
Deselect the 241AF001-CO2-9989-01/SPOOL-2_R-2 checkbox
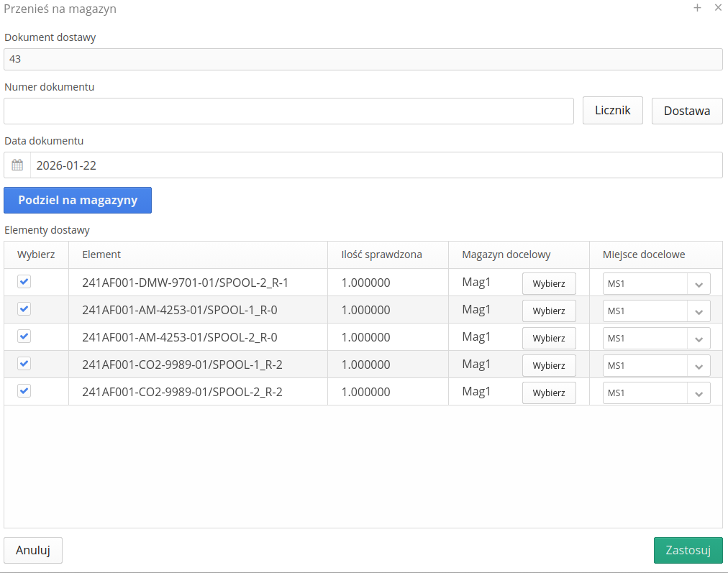coord(24,391)
